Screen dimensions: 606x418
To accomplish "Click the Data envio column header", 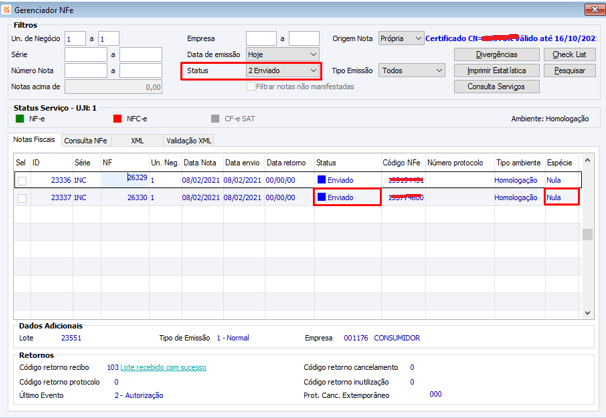I will (243, 163).
